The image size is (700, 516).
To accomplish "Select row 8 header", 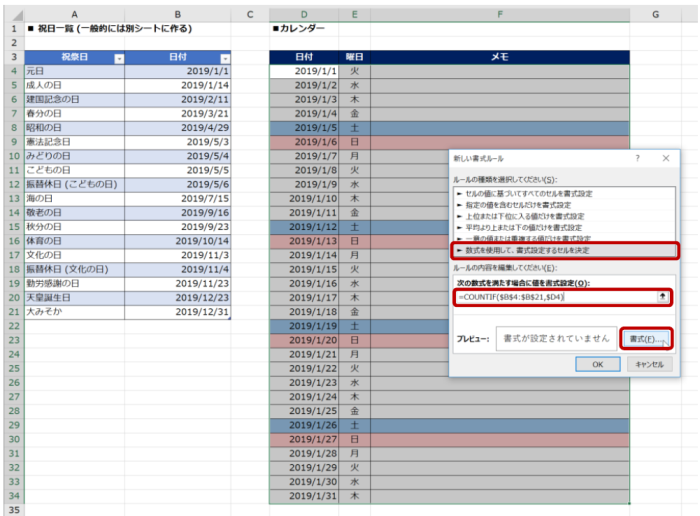I will tap(11, 128).
